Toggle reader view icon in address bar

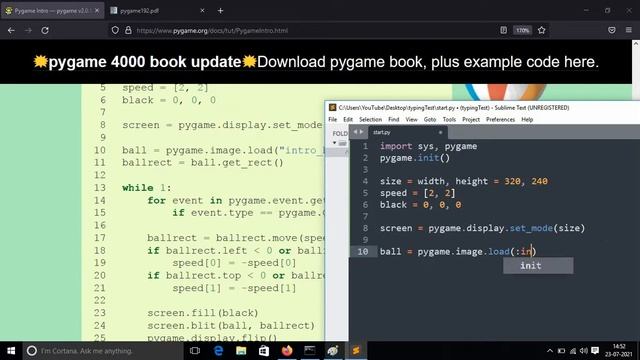(503, 30)
